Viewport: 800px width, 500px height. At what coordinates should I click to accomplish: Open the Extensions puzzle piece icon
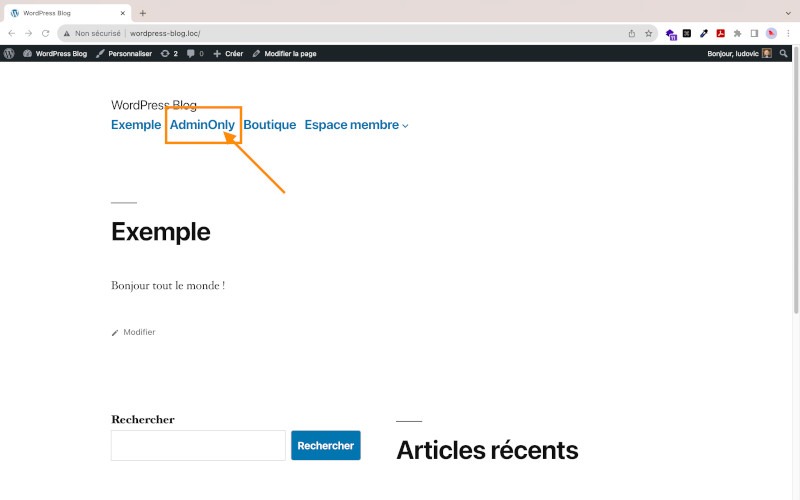[x=737, y=33]
